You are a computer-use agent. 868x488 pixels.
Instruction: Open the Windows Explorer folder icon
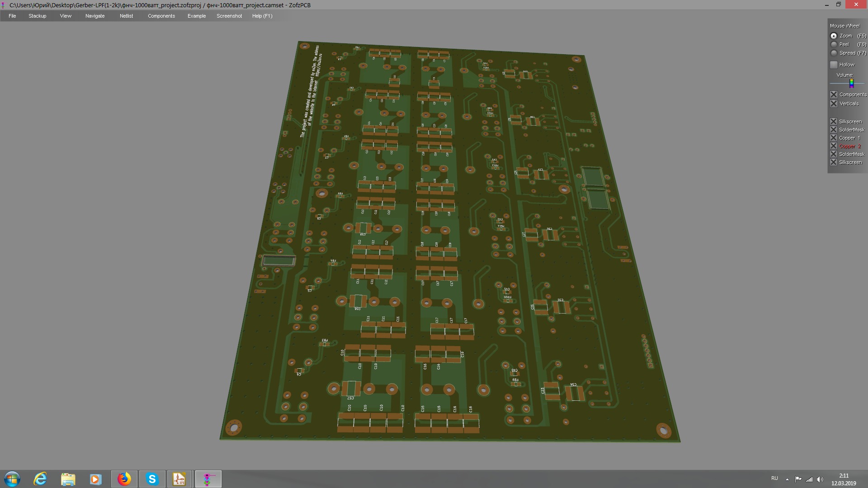pos(68,479)
